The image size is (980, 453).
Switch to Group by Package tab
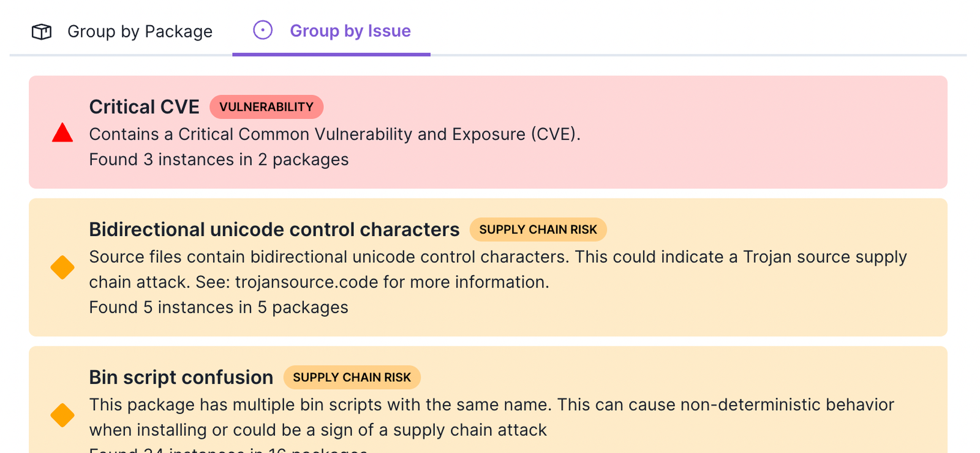point(140,31)
